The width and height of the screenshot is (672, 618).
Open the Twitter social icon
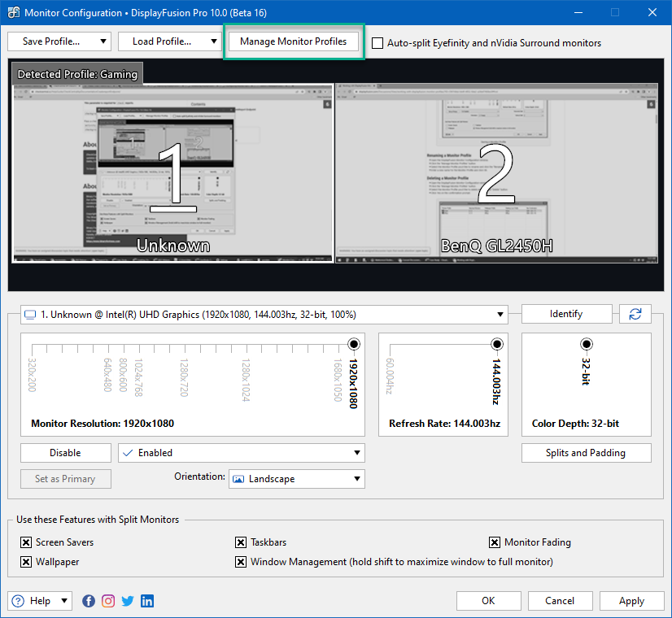pos(128,601)
